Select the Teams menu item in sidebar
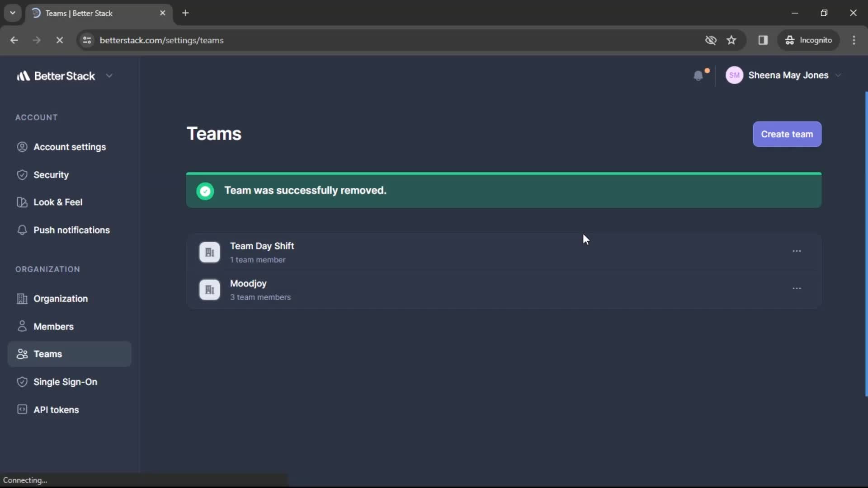This screenshot has width=868, height=488. [47, 354]
